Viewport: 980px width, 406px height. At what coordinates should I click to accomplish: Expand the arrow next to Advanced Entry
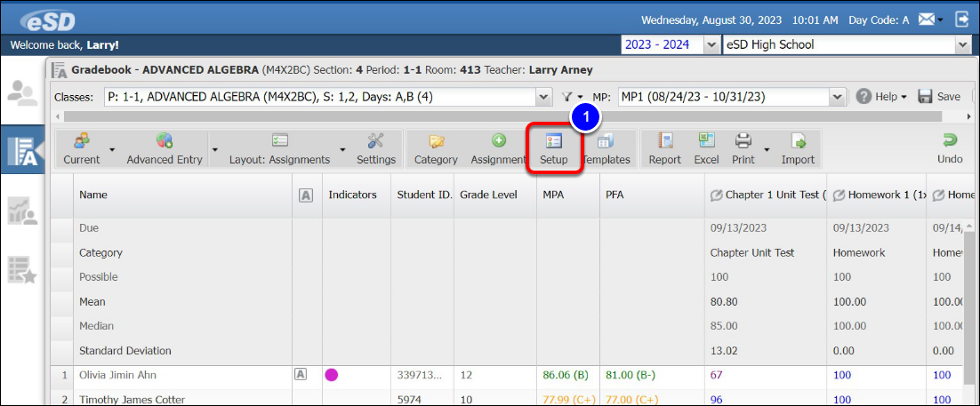(x=214, y=149)
